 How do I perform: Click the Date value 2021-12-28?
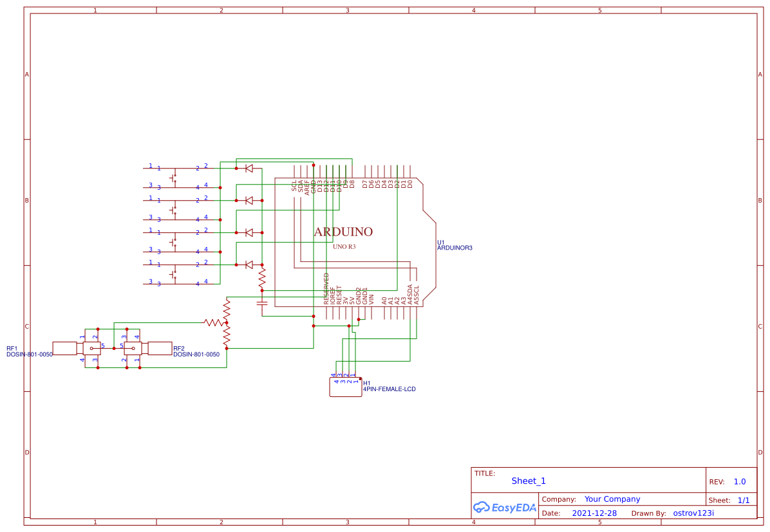pyautogui.click(x=594, y=513)
